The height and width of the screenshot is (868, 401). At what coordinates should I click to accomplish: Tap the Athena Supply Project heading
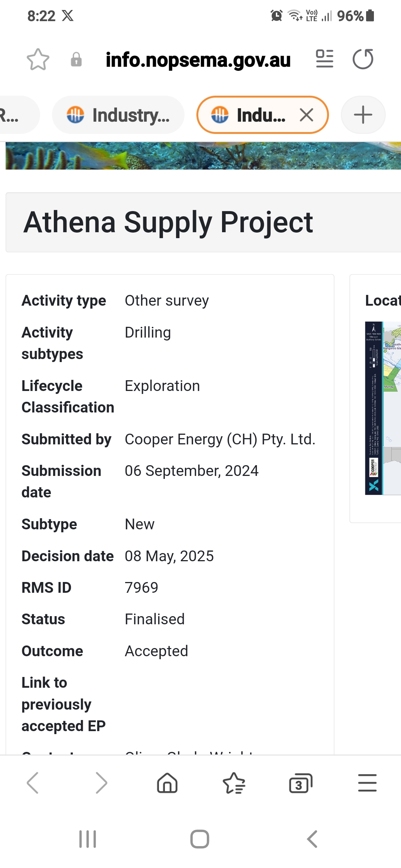(x=168, y=222)
